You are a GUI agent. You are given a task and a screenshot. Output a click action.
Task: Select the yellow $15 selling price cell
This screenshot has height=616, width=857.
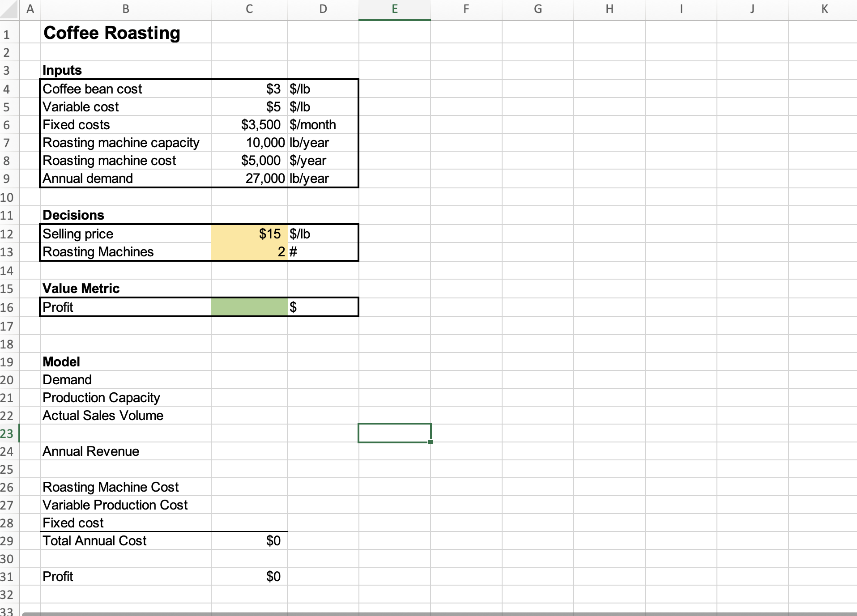[249, 234]
